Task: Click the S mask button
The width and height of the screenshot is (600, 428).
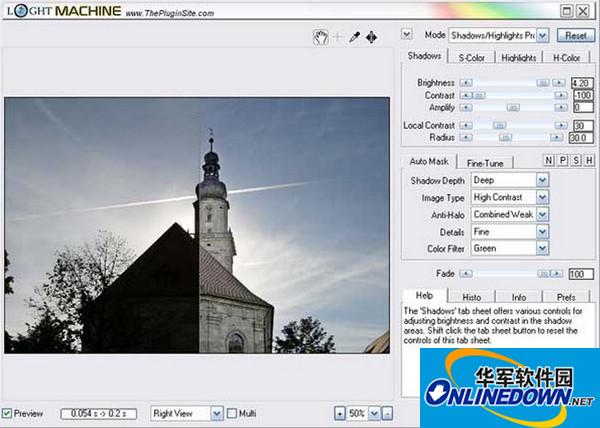Action: [x=576, y=161]
